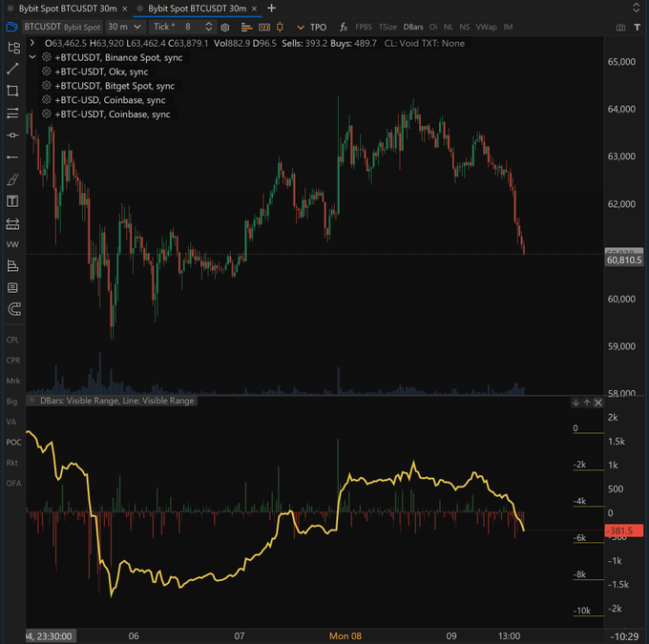The height and width of the screenshot is (644, 649).
Task: Toggle the IM indicator
Action: (508, 28)
